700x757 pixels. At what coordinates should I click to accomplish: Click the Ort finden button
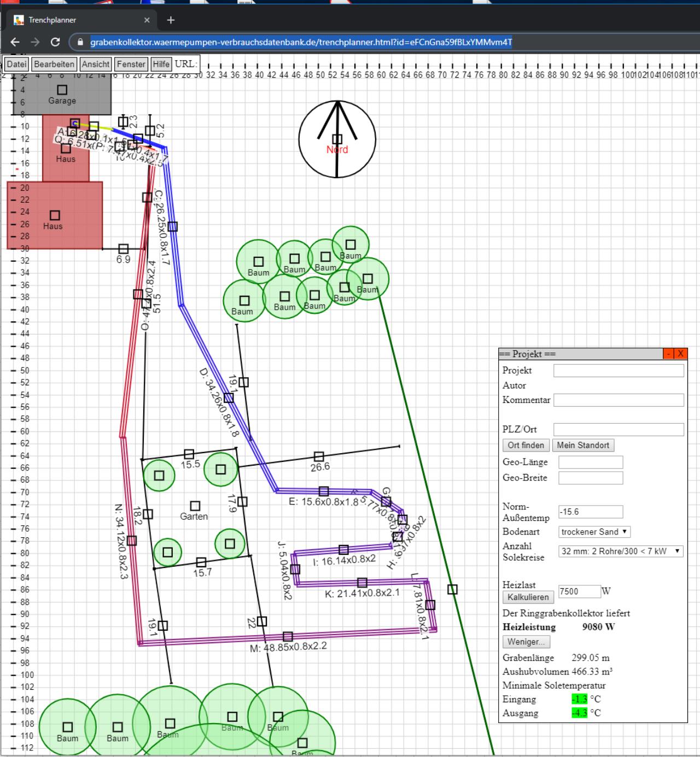point(526,445)
